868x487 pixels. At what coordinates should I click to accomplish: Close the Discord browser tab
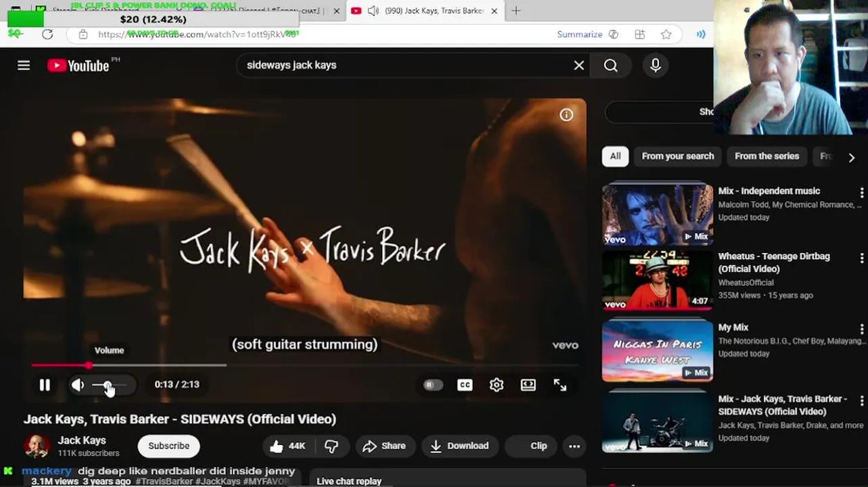tap(337, 11)
